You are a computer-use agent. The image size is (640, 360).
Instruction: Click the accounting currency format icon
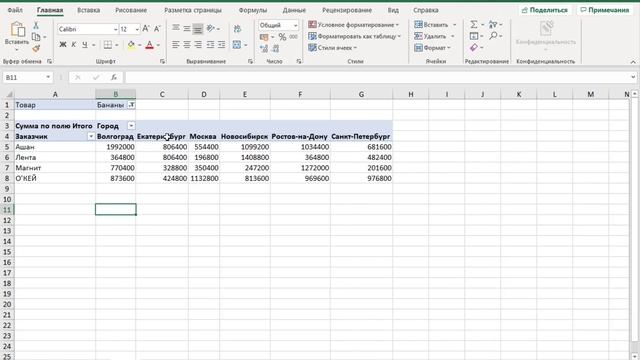click(264, 37)
